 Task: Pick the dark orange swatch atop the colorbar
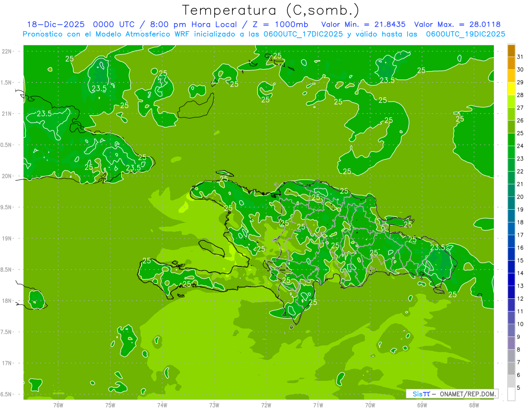[511, 51]
